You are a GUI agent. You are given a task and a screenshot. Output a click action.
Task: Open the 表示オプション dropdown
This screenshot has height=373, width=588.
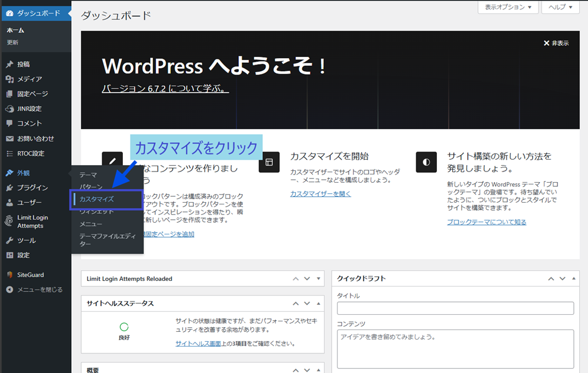point(509,7)
